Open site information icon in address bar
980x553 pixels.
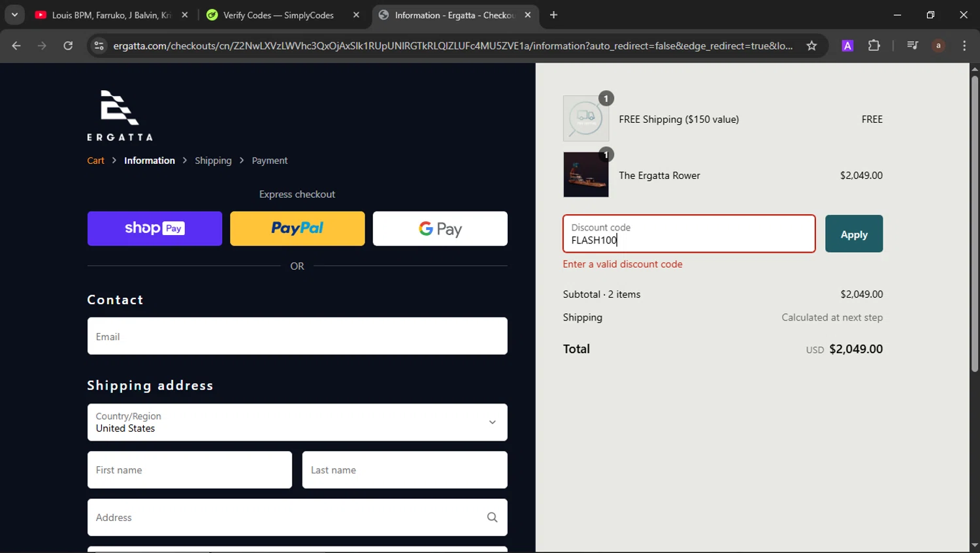coord(99,46)
